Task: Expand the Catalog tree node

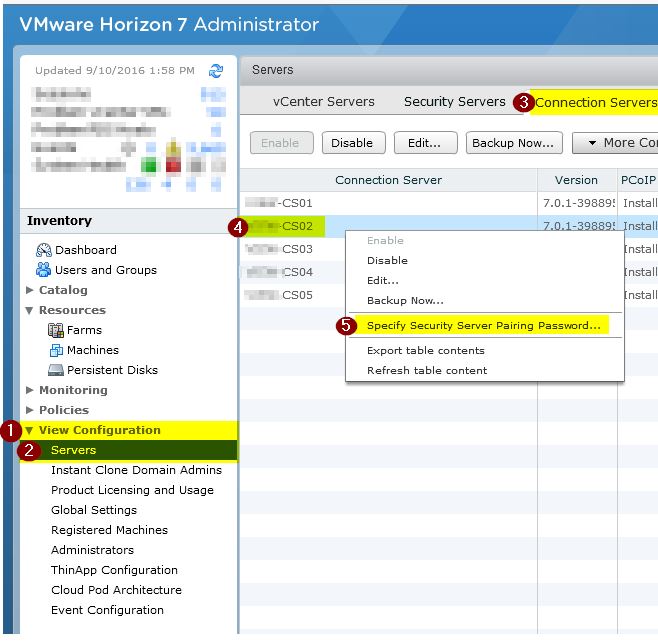Action: (29, 290)
